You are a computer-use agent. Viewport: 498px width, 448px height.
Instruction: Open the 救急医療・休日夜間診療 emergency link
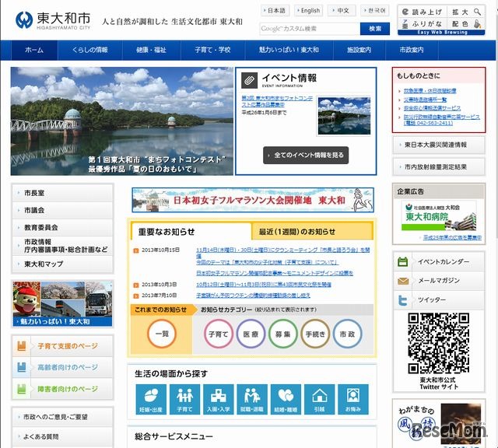click(x=430, y=91)
